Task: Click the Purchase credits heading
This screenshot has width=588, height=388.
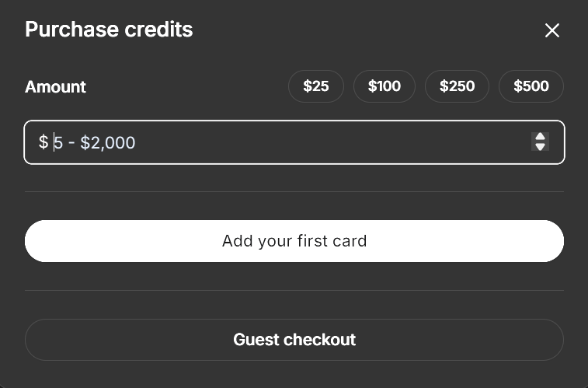Action: coord(109,30)
